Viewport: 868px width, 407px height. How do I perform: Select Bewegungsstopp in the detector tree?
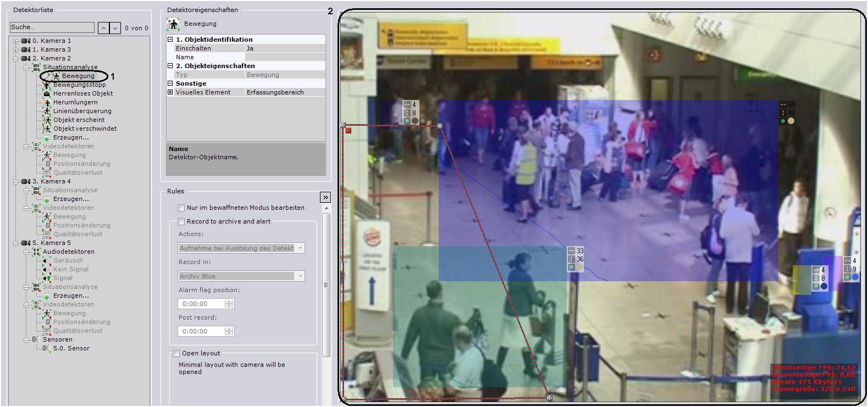click(79, 85)
